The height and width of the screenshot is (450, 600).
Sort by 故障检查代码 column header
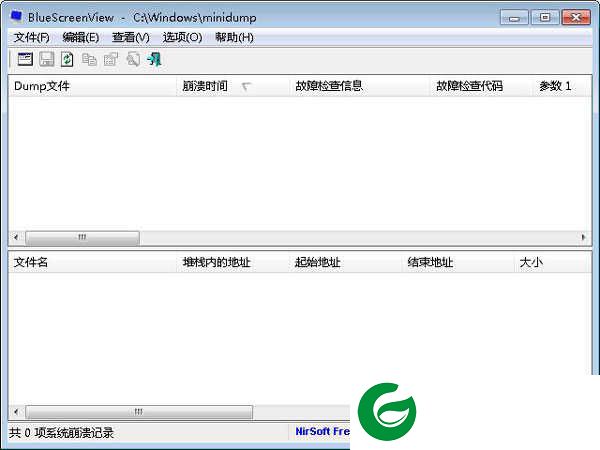click(481, 86)
